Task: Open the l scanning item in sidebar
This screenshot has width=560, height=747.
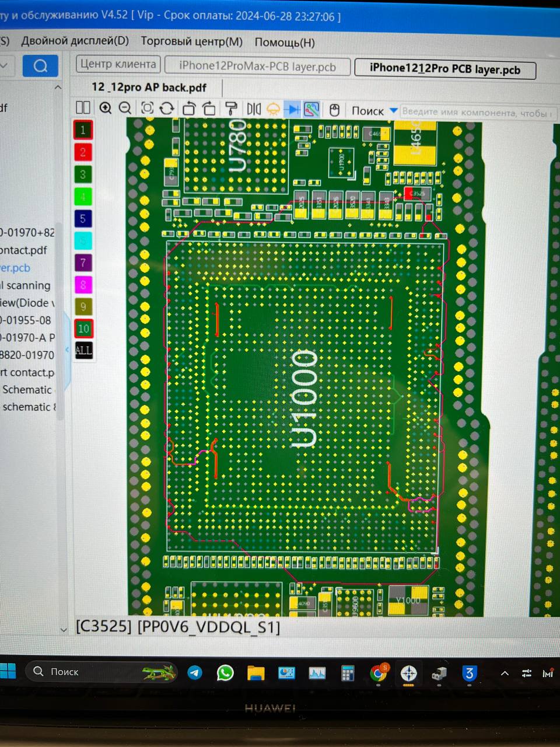Action: tap(26, 285)
